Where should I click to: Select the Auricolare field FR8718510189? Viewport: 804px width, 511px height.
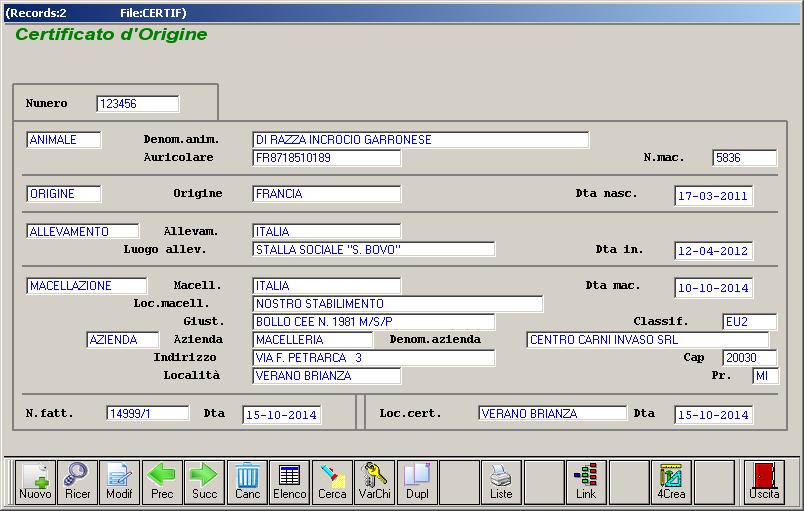(326, 157)
